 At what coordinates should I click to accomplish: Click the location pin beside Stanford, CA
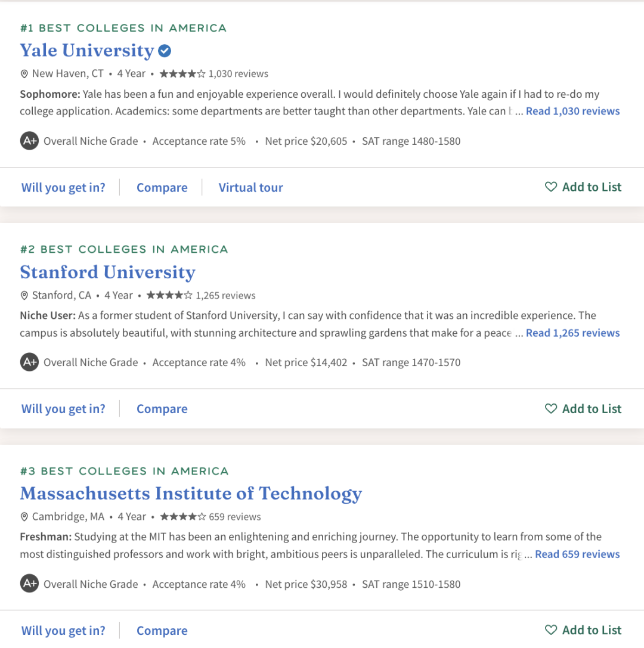(24, 296)
